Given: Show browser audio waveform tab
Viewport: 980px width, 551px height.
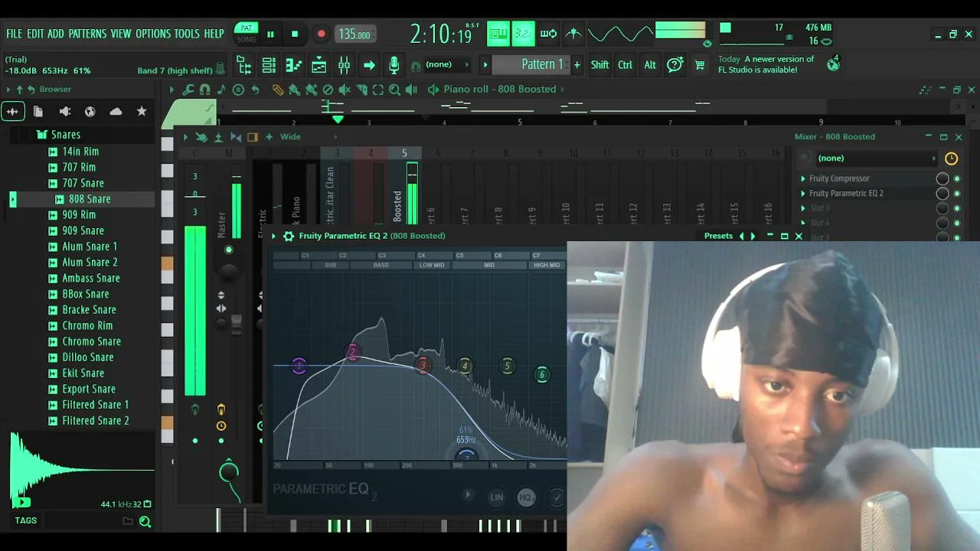Looking at the screenshot, I should point(12,112).
